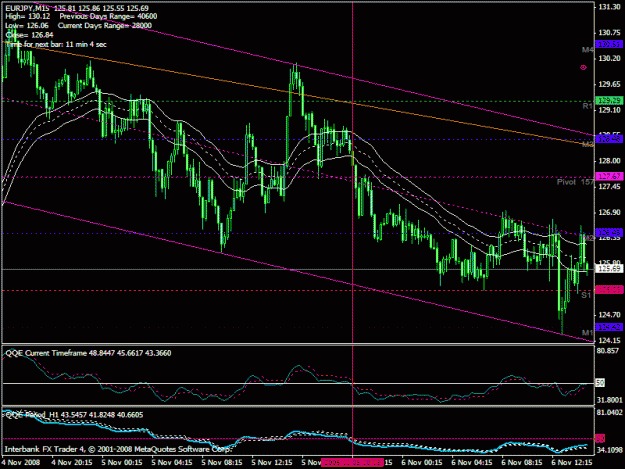The image size is (625, 469).
Task: Click the 34.1098 indicator scale value
Action: point(610,450)
